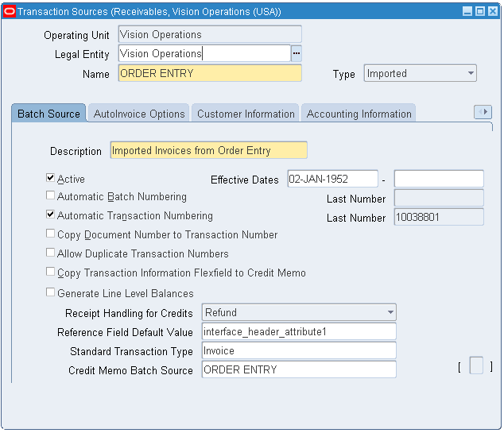Enable Automatic Batch Numbering

[x=51, y=196]
